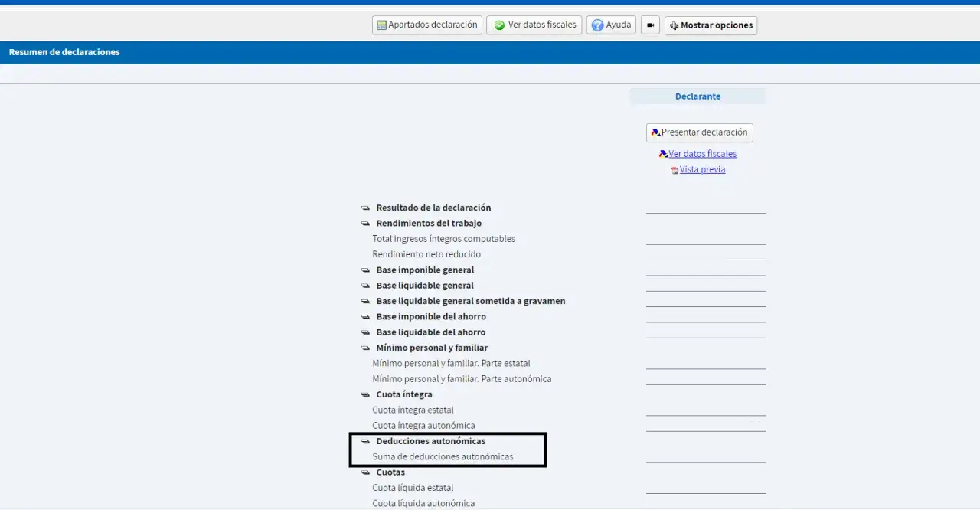Click the Declarante column header
The width and height of the screenshot is (980, 510).
697,96
